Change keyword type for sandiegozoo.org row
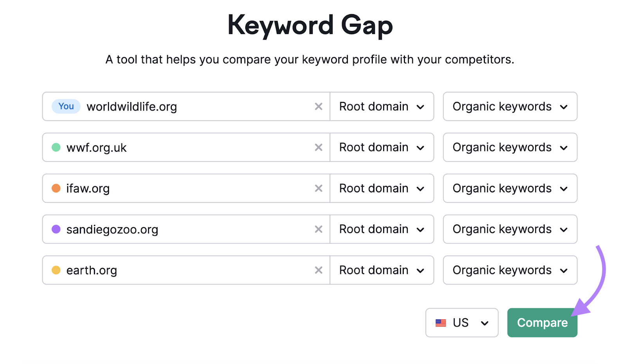This screenshot has height=364, width=626. (510, 229)
